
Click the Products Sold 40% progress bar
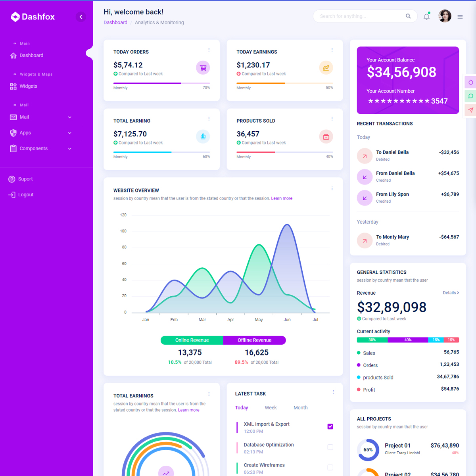coord(285,152)
